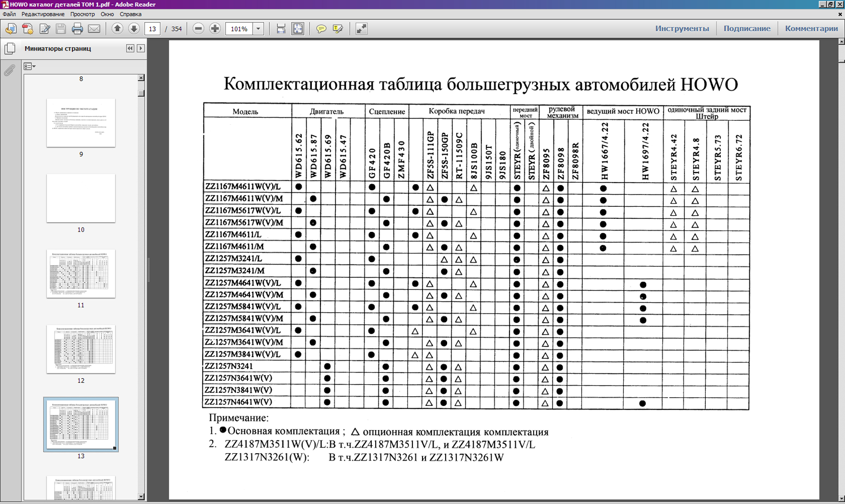Toggle the Page Thumbnails panel icon
This screenshot has height=504, width=845.
point(10,49)
